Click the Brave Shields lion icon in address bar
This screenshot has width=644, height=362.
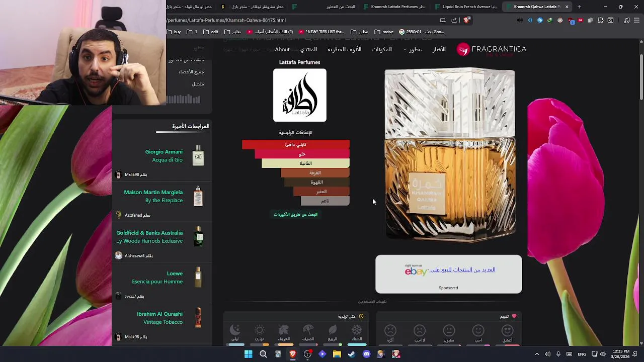click(x=466, y=20)
